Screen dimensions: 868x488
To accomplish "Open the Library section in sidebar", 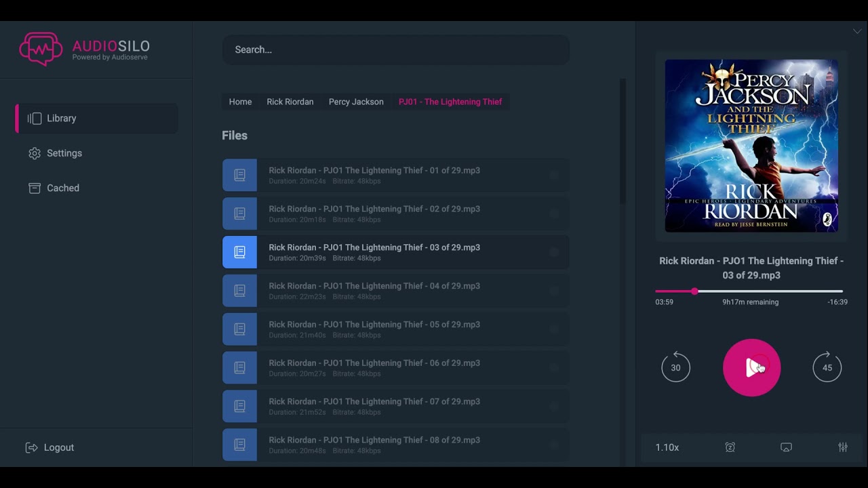I will coord(97,118).
